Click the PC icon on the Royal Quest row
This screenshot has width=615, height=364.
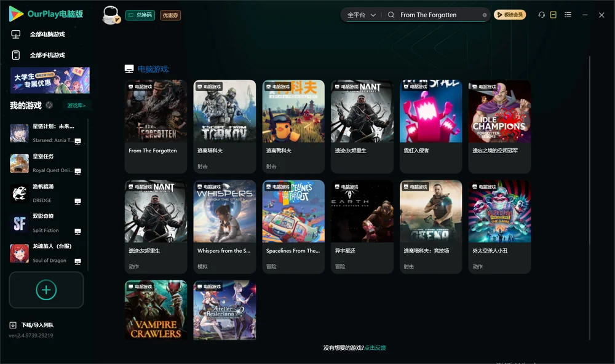(x=77, y=171)
